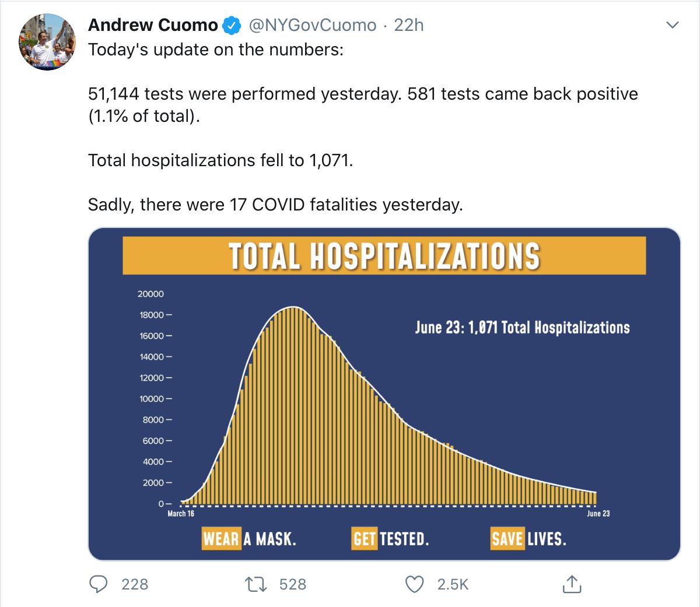Screen dimensions: 700x607
Task: Click the 228 replies count
Action: click(135, 584)
